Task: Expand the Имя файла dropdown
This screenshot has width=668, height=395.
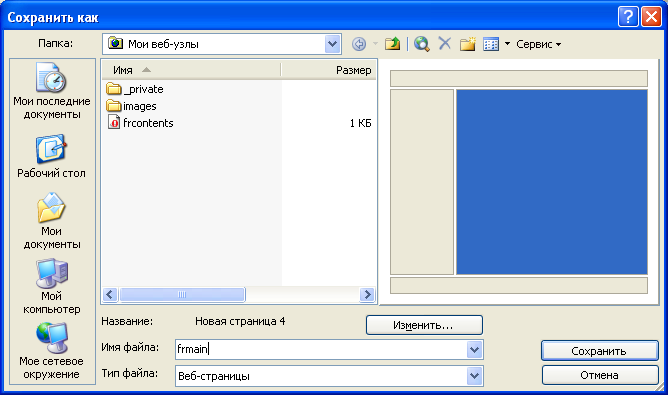Action: [x=474, y=350]
